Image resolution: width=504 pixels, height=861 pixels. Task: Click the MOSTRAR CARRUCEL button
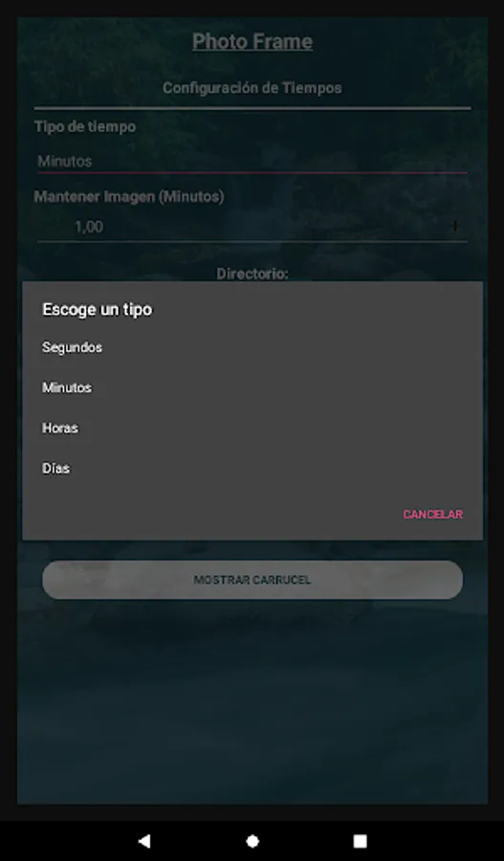252,580
